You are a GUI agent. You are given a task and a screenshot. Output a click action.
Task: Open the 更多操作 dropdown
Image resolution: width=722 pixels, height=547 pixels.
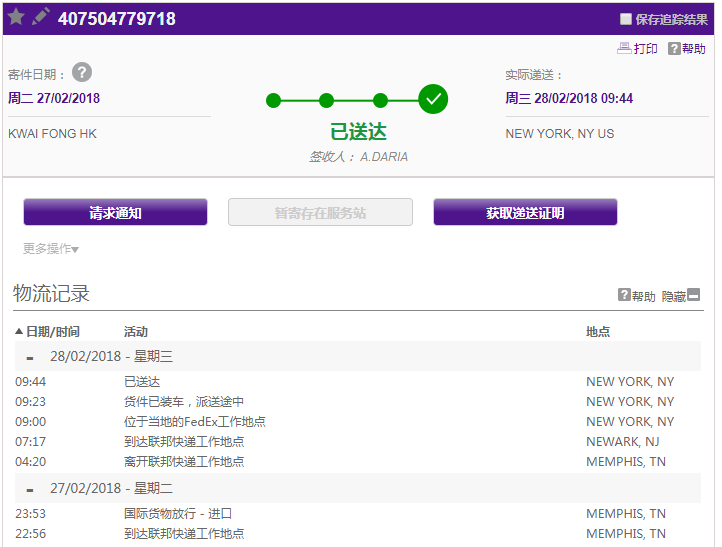pyautogui.click(x=51, y=249)
